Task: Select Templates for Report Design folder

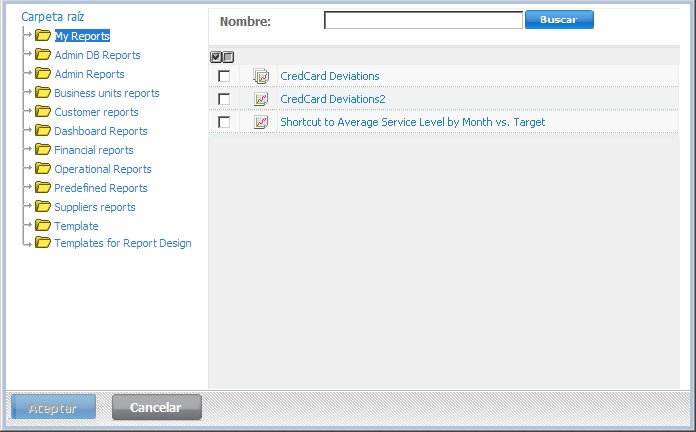Action: click(123, 243)
